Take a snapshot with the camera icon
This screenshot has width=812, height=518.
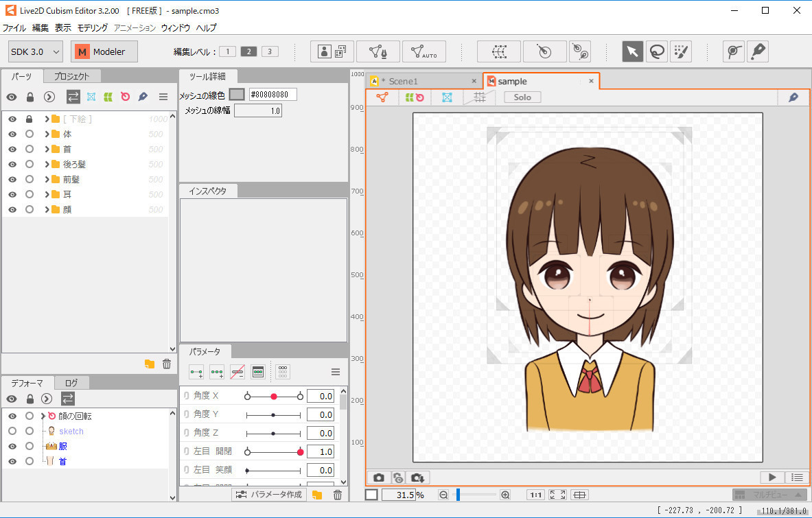click(378, 478)
